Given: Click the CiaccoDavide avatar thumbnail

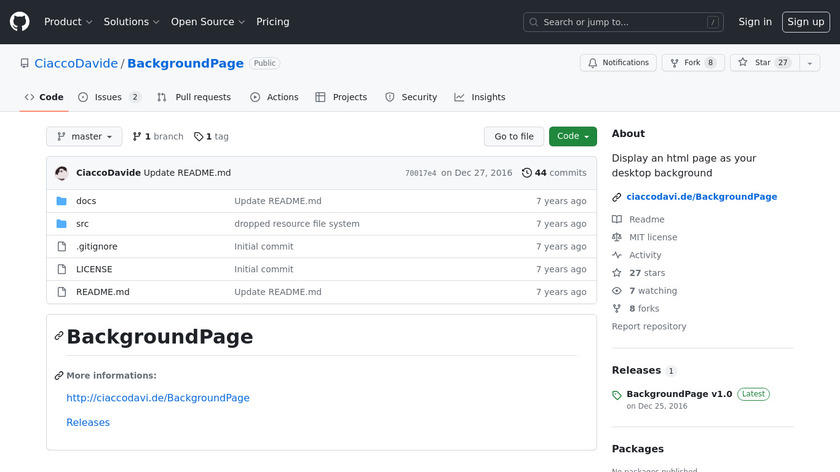Looking at the screenshot, I should click(x=62, y=173).
